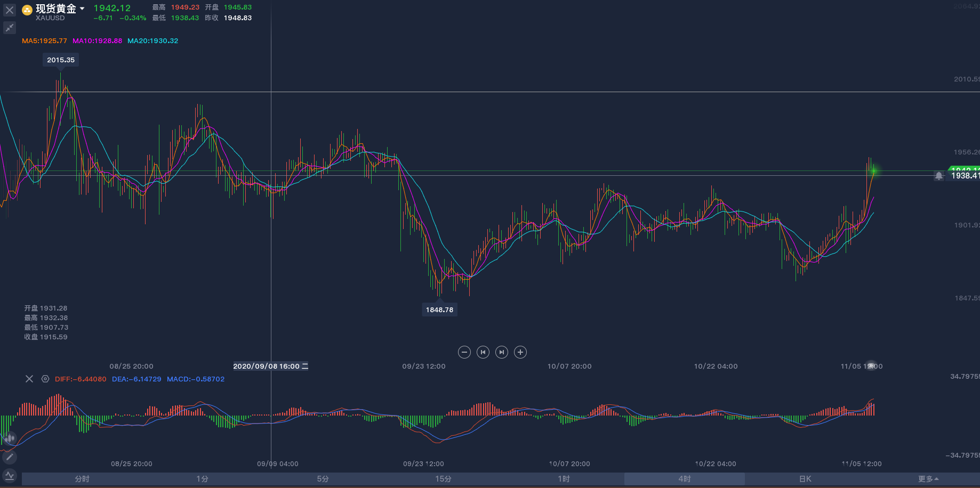Switch to the 分时 timeframe tab
This screenshot has width=980, height=488.
click(82, 479)
